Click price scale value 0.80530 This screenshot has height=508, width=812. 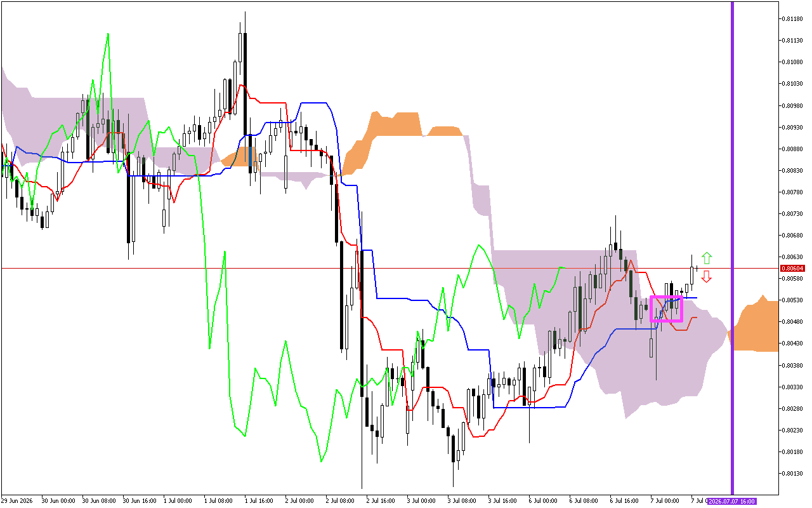pos(793,300)
